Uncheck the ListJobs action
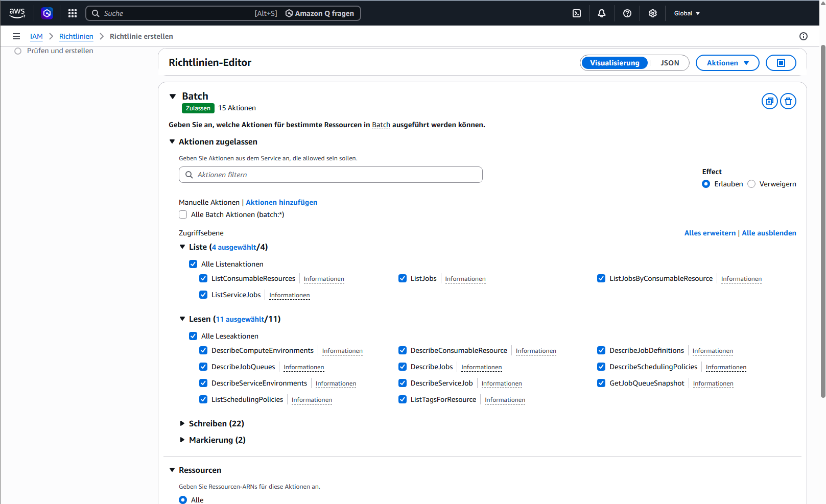Screen dimensions: 826x504 [403, 278]
